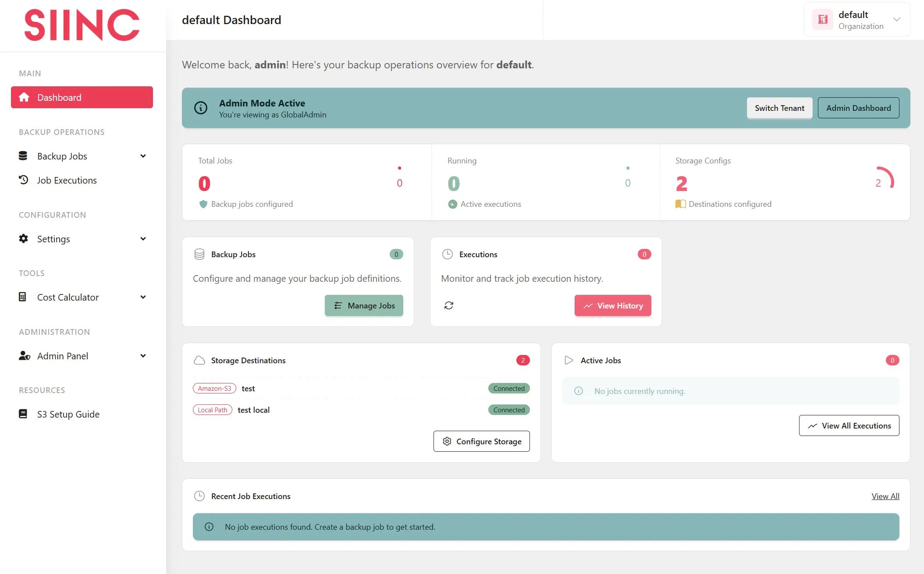924x574 pixels.
Task: Expand the Settings sidebar section
Action: point(142,239)
